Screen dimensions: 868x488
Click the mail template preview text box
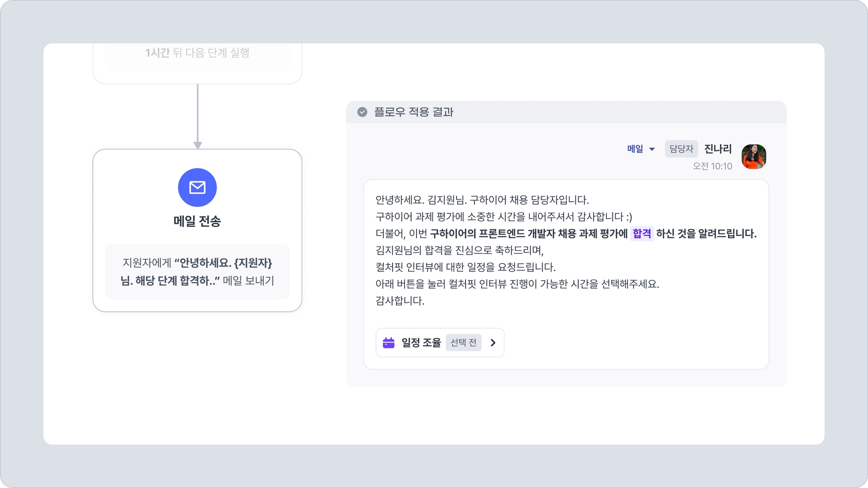[197, 272]
